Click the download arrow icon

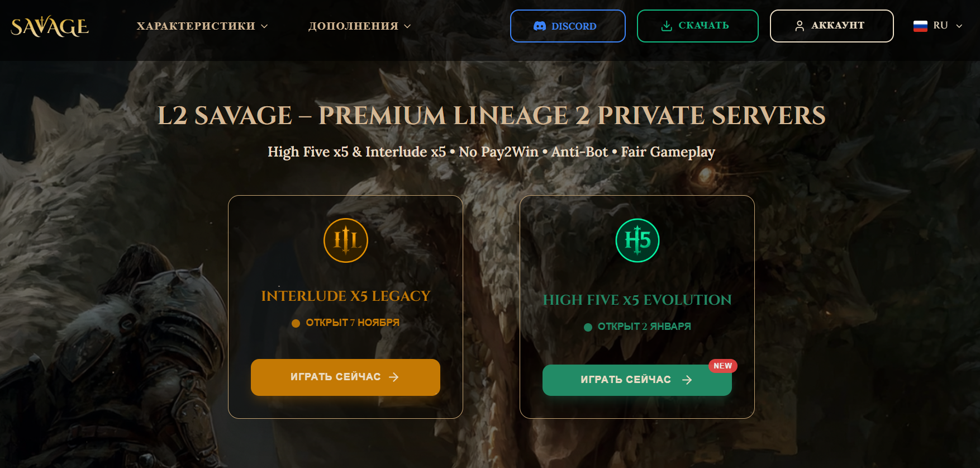coord(667,26)
